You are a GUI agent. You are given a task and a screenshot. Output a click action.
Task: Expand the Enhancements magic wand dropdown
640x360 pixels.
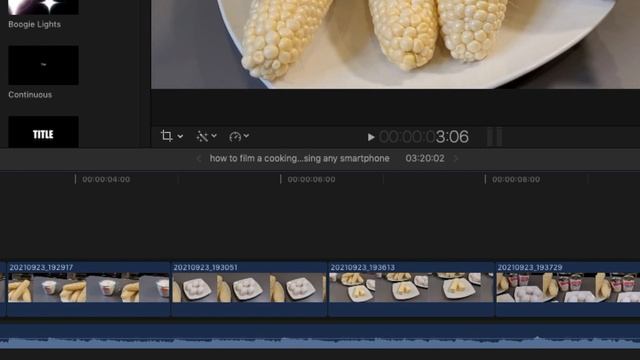[x=214, y=136]
